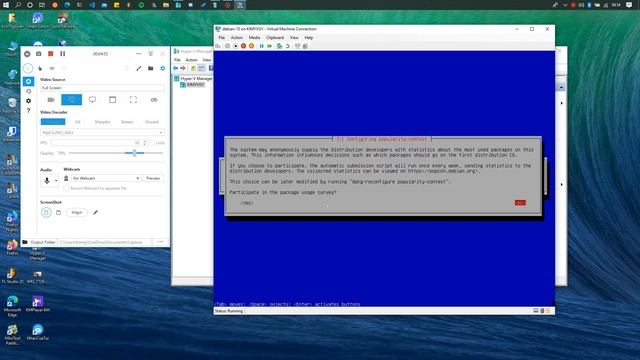Viewport: 640px width, 360px height.
Task: Open the View menu in Virtual Machine Connection
Action: (294, 38)
